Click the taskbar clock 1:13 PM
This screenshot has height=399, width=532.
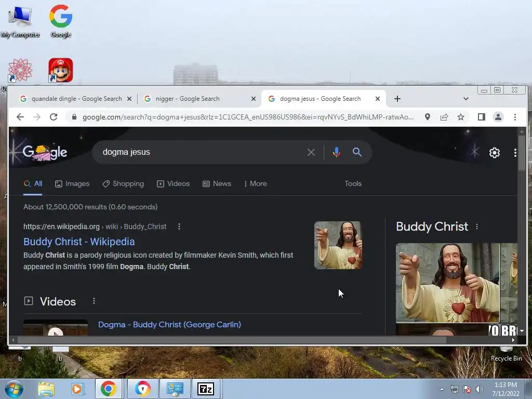(506, 385)
